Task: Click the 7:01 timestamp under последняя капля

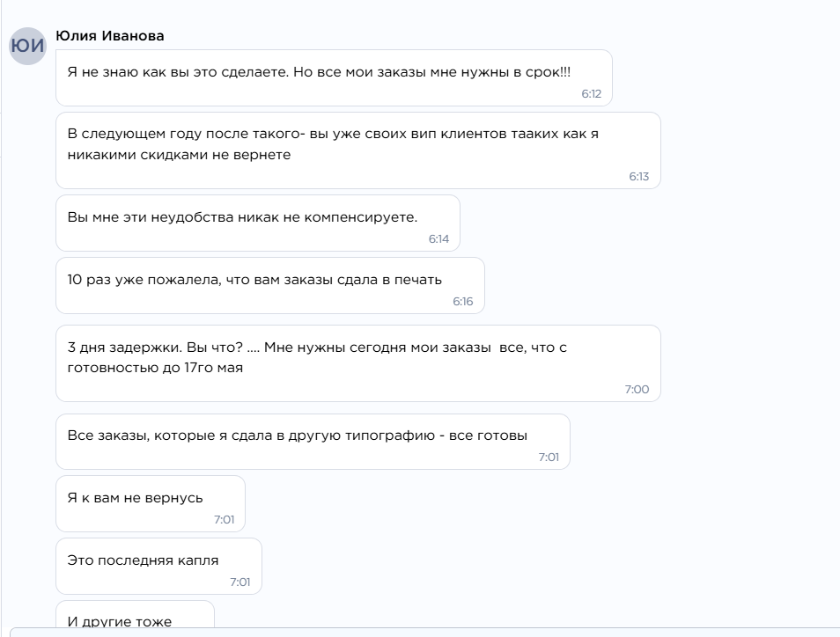Action: pos(240,582)
